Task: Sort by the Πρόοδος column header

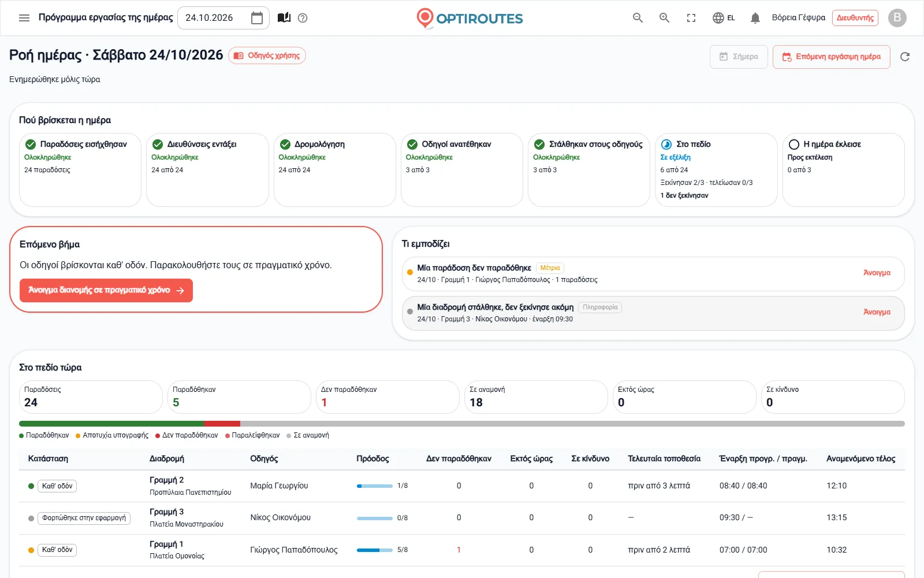Action: point(372,459)
